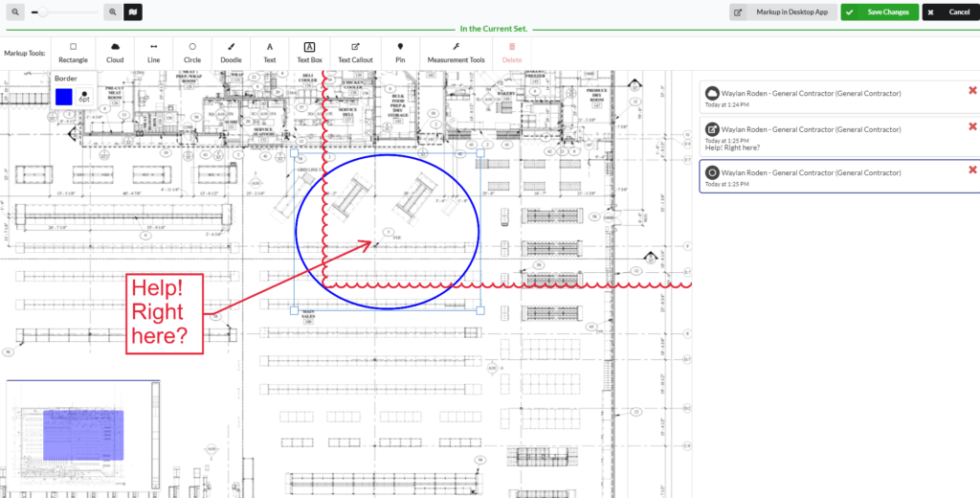Screen dimensions: 980x498
Task: Select the Rectangle markup tool
Action: (x=73, y=54)
